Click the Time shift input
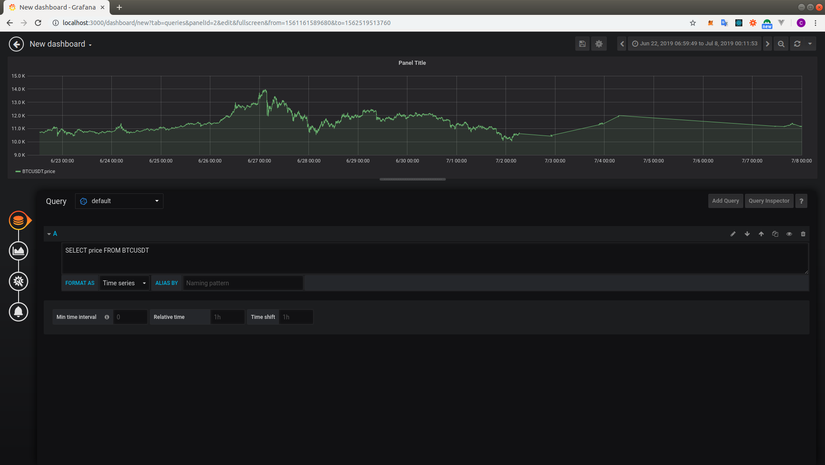Screen dimensions: 825x465 tap(296, 317)
